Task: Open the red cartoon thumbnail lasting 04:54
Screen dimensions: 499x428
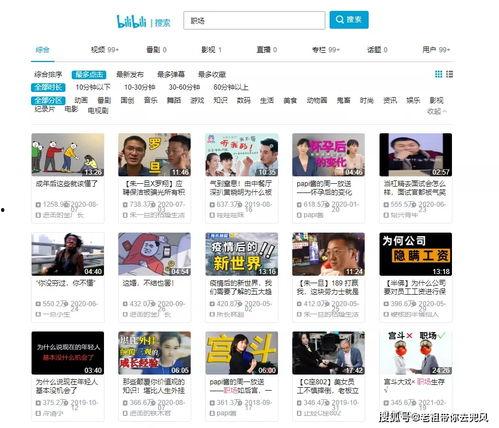Action: [x=155, y=254]
